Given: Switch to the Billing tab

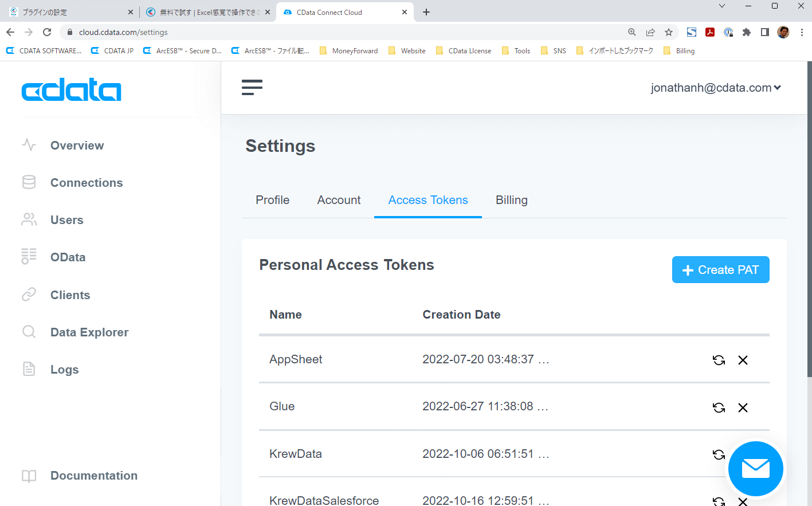Looking at the screenshot, I should [511, 200].
